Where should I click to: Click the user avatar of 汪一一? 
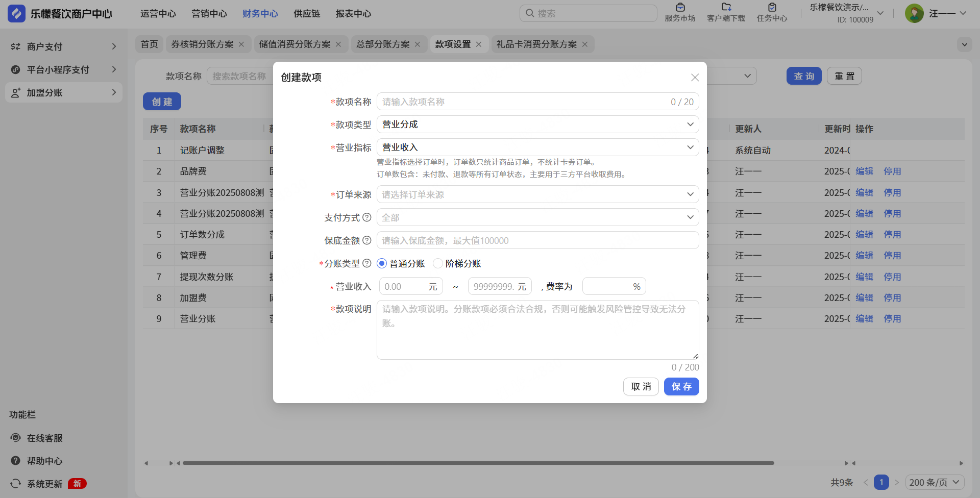914,13
